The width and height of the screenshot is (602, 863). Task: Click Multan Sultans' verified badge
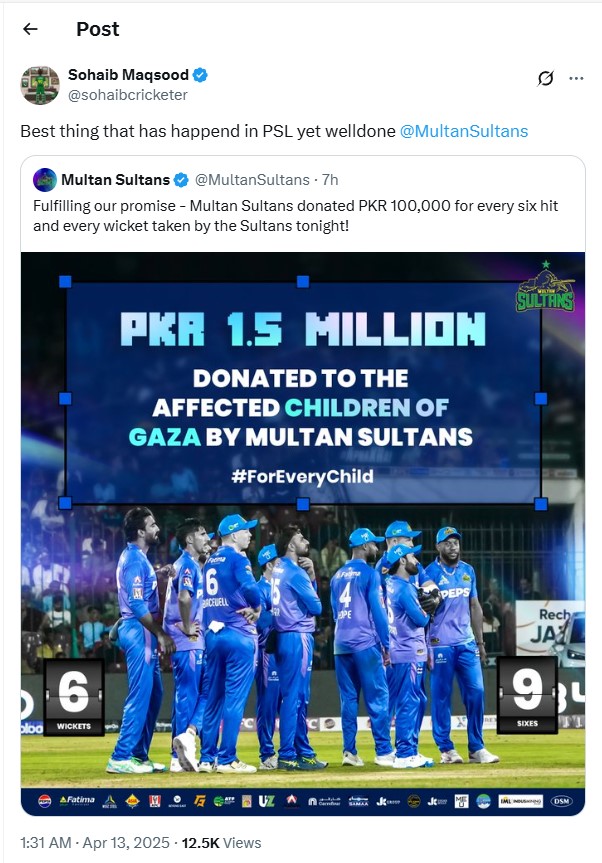click(181, 180)
